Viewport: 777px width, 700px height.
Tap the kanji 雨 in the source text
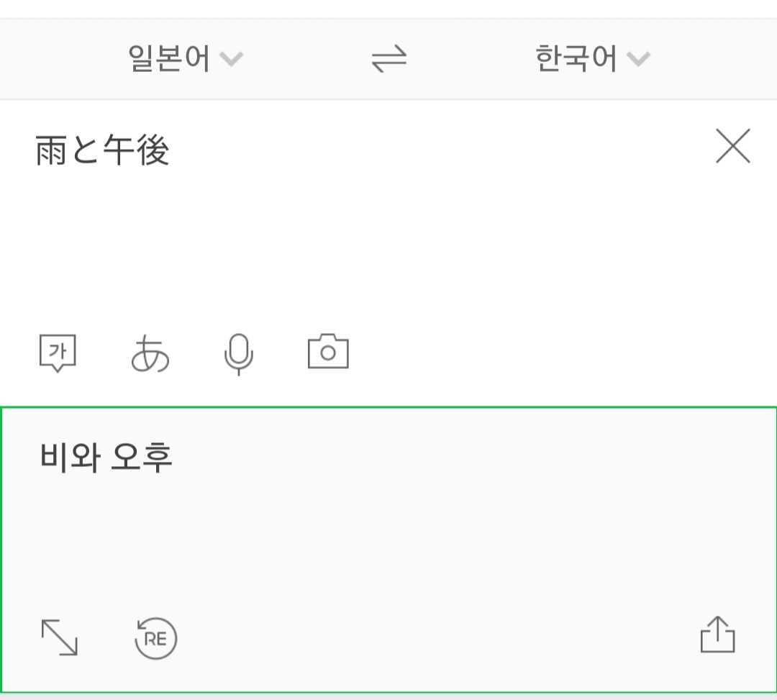tap(51, 151)
